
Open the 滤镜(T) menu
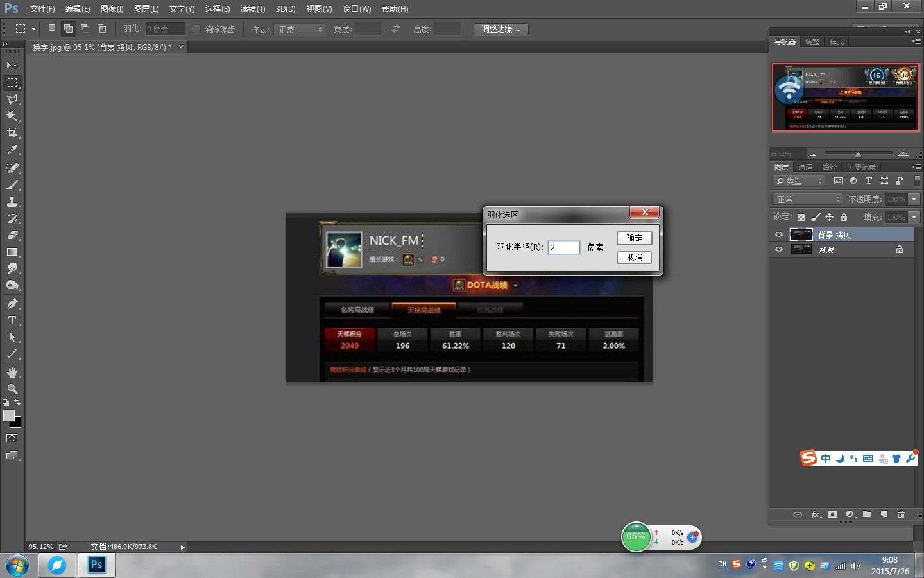252,9
